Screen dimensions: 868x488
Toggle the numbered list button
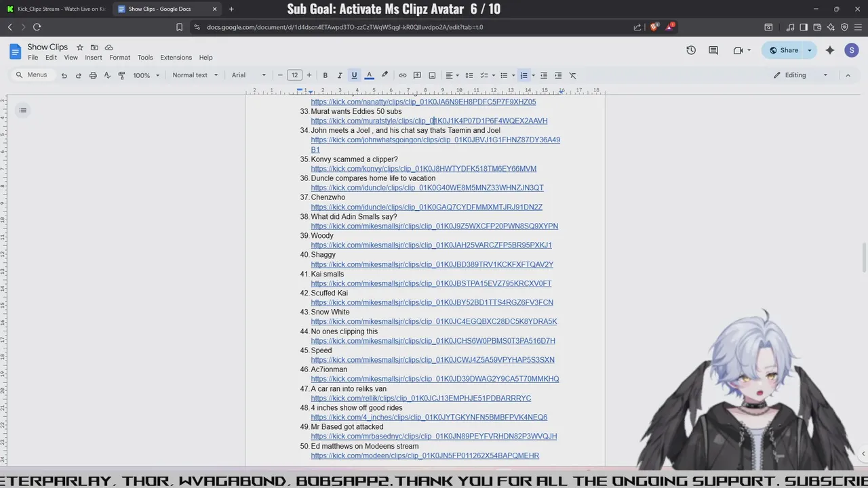tap(524, 75)
